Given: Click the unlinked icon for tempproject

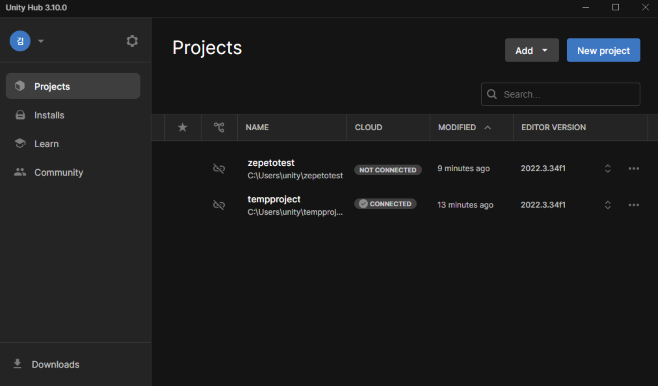Looking at the screenshot, I should click(x=219, y=205).
